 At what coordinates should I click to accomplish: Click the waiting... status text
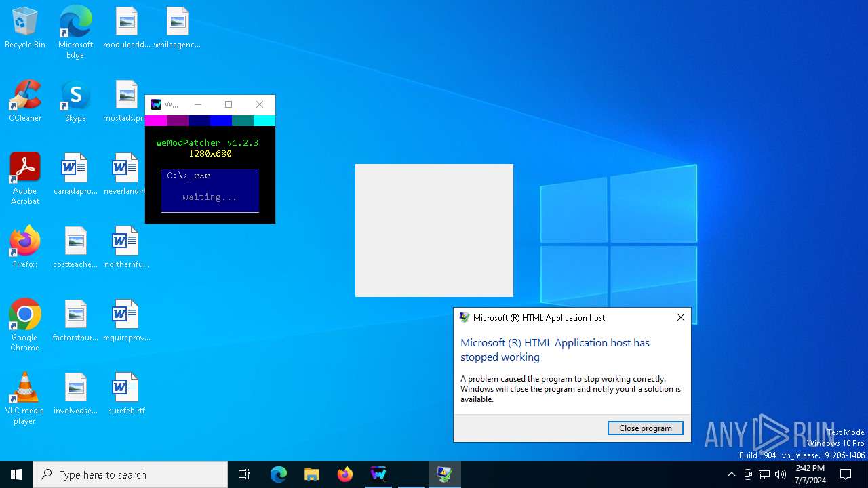pyautogui.click(x=210, y=197)
